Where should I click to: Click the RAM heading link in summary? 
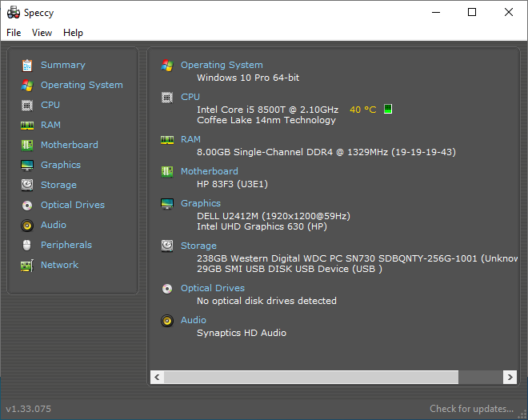(x=190, y=139)
